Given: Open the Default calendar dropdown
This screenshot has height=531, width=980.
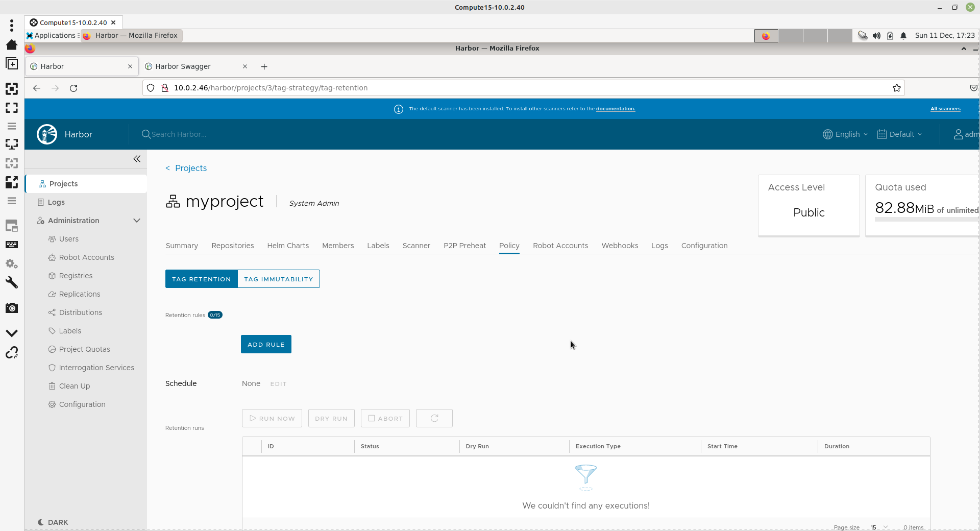Looking at the screenshot, I should coord(899,134).
